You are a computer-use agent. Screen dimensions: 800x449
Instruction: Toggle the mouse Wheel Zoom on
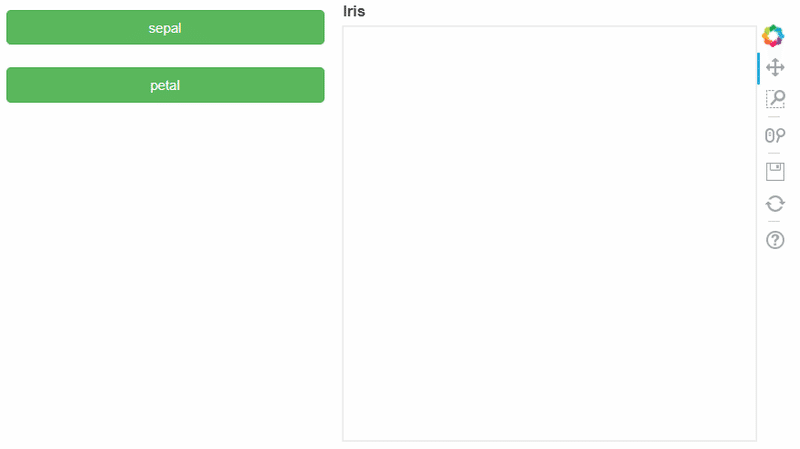coord(774,135)
